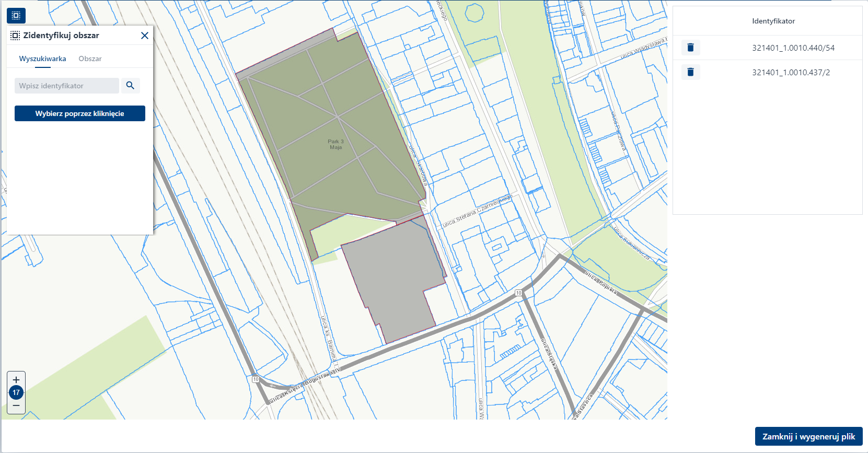Click the identify area tool icon in the top-left corner

click(16, 16)
